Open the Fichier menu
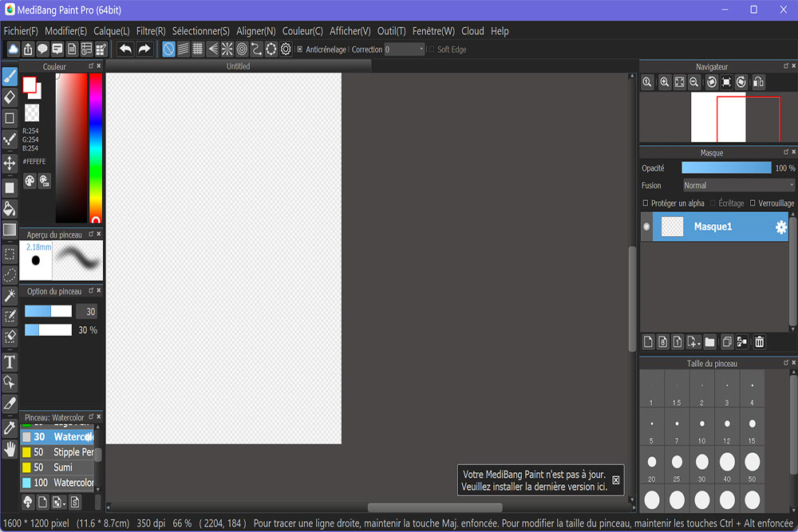Screen dimensions: 798x532 [21, 31]
